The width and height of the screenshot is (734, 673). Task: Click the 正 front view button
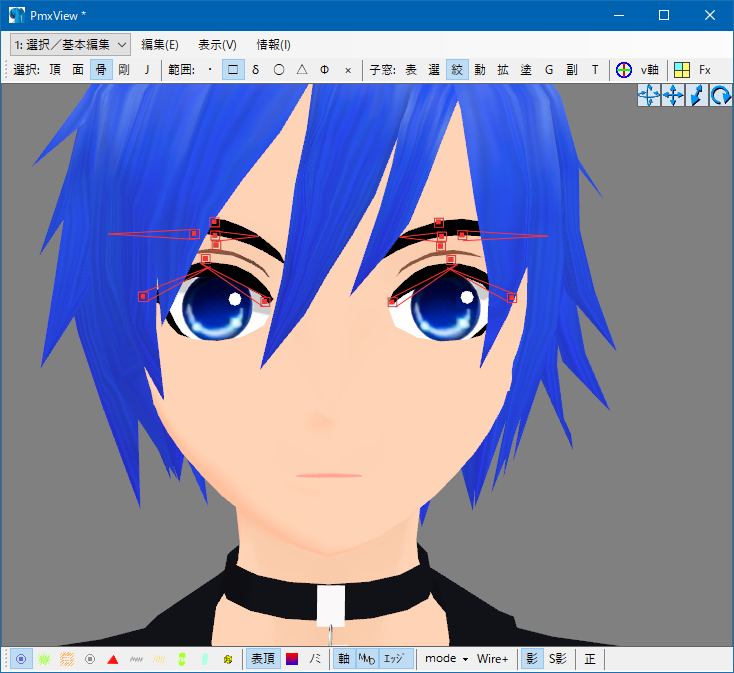click(x=590, y=659)
